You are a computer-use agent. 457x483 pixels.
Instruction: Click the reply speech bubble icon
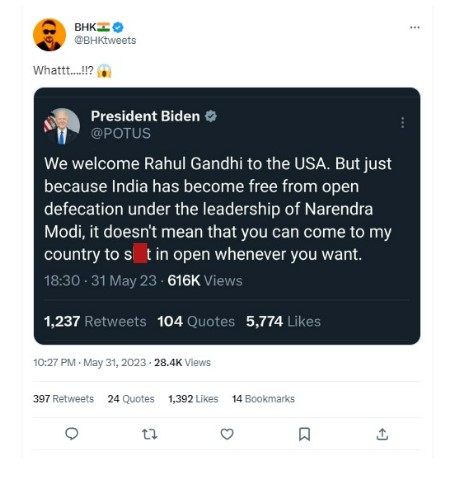coord(72,434)
